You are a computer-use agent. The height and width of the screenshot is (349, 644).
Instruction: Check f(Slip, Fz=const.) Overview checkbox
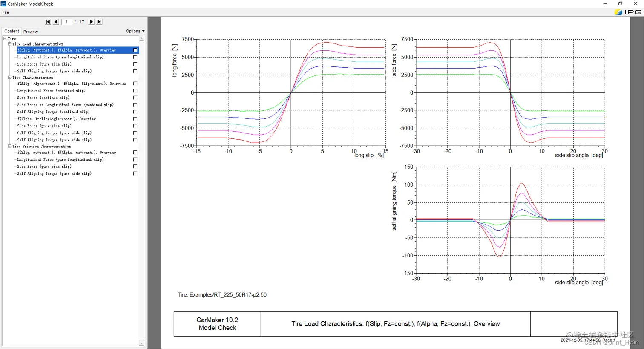(135, 50)
